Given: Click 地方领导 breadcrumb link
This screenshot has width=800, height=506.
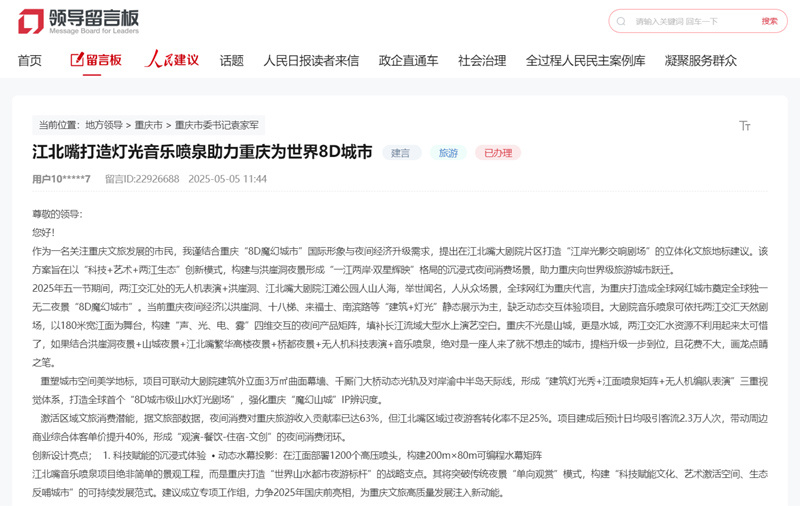Looking at the screenshot, I should pos(104,125).
